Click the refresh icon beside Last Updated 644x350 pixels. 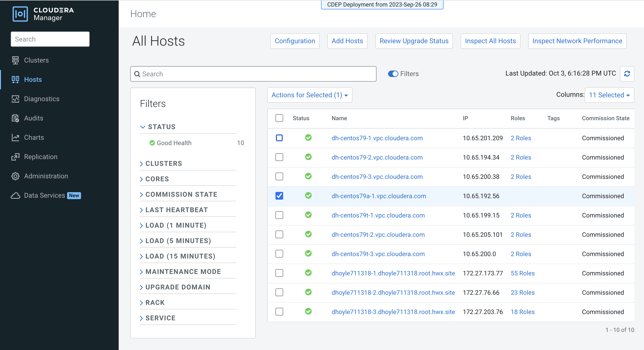tap(627, 74)
